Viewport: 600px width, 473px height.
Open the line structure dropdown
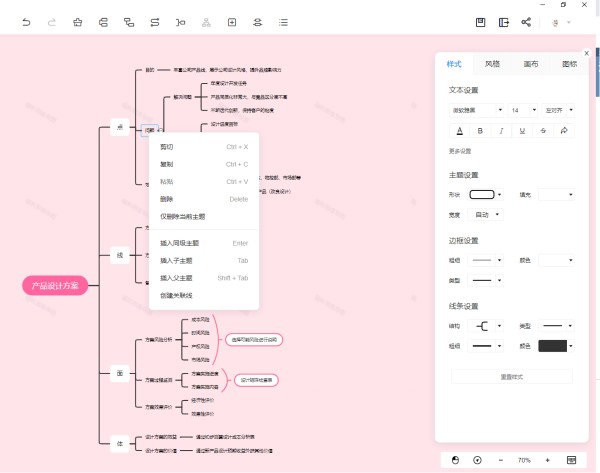[x=486, y=326]
